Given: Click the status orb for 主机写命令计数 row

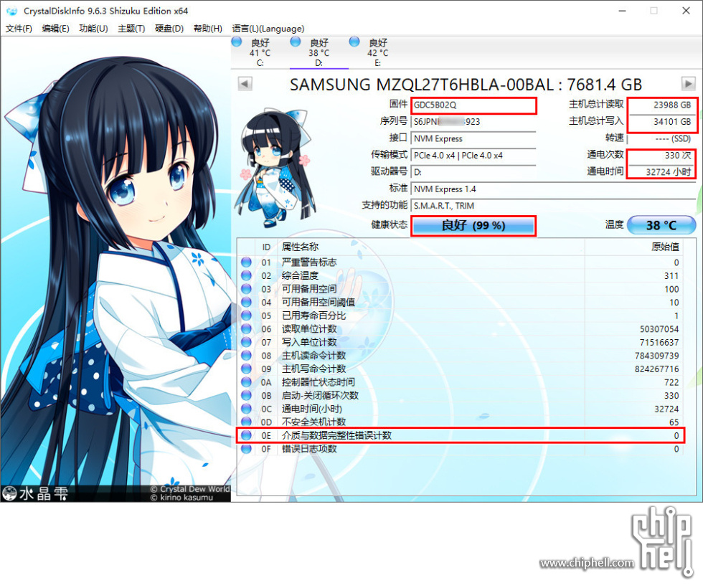Looking at the screenshot, I should pos(246,369).
